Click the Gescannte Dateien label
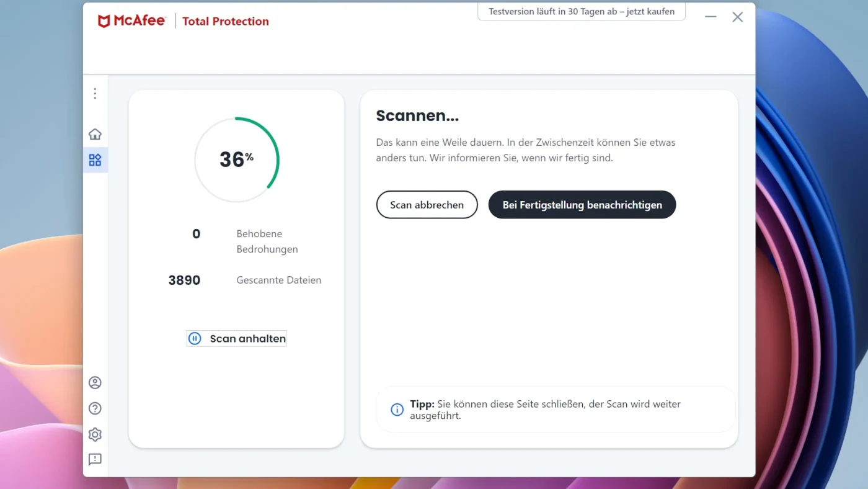 point(279,280)
